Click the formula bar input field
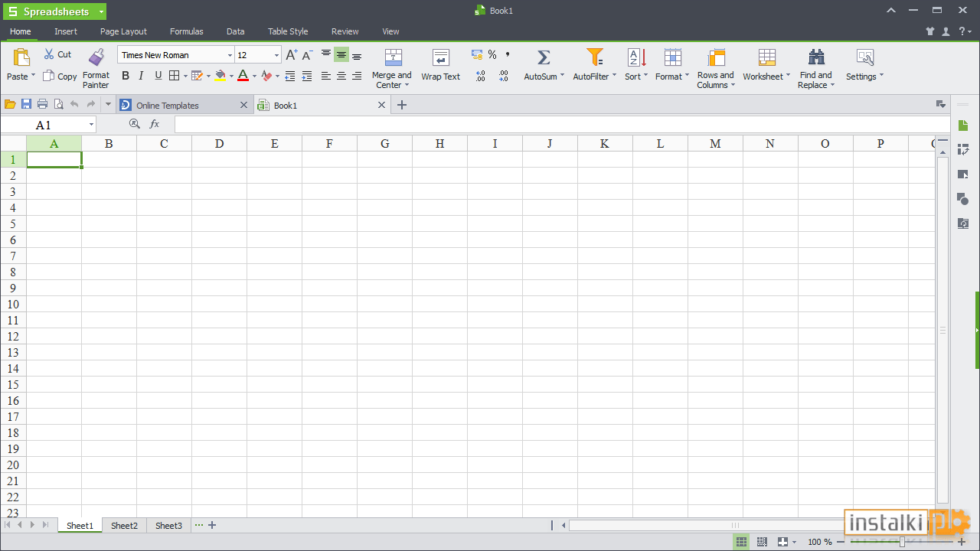 (559, 125)
